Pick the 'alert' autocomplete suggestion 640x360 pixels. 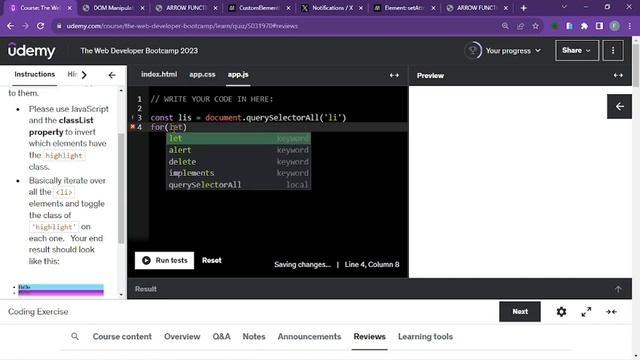point(238,150)
